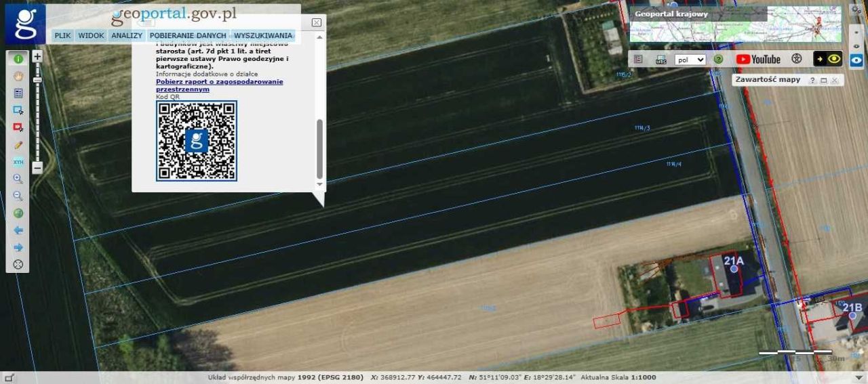Click the plus button on zoom bar
868x384 pixels.
[37, 57]
